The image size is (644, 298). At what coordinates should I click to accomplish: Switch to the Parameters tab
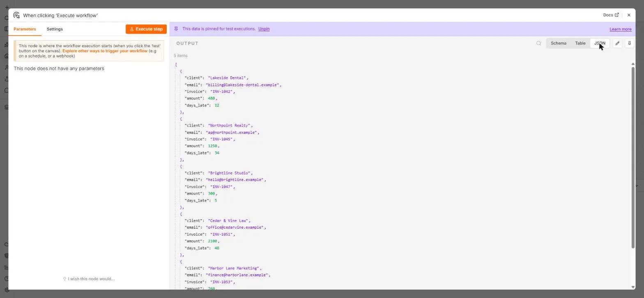tap(25, 29)
